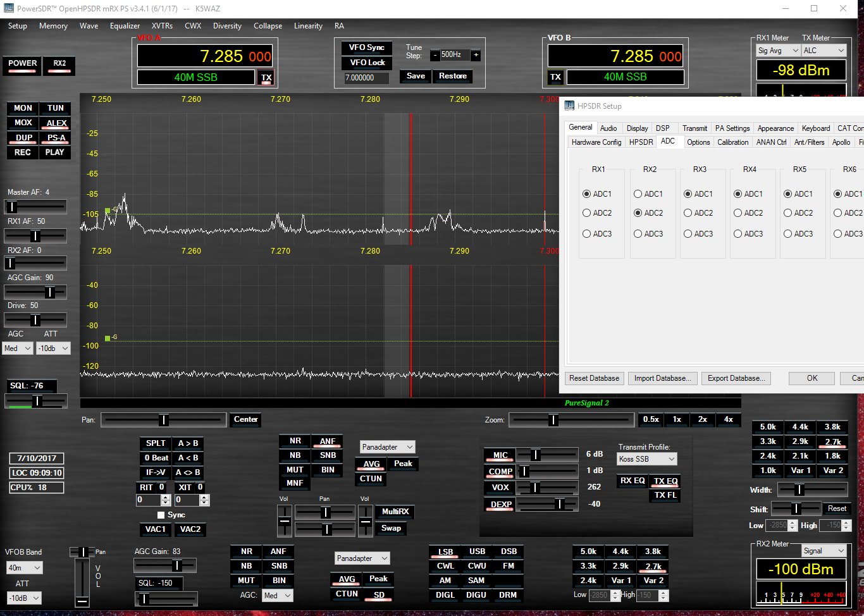
Task: Enable the MON monitor button
Action: tap(23, 108)
